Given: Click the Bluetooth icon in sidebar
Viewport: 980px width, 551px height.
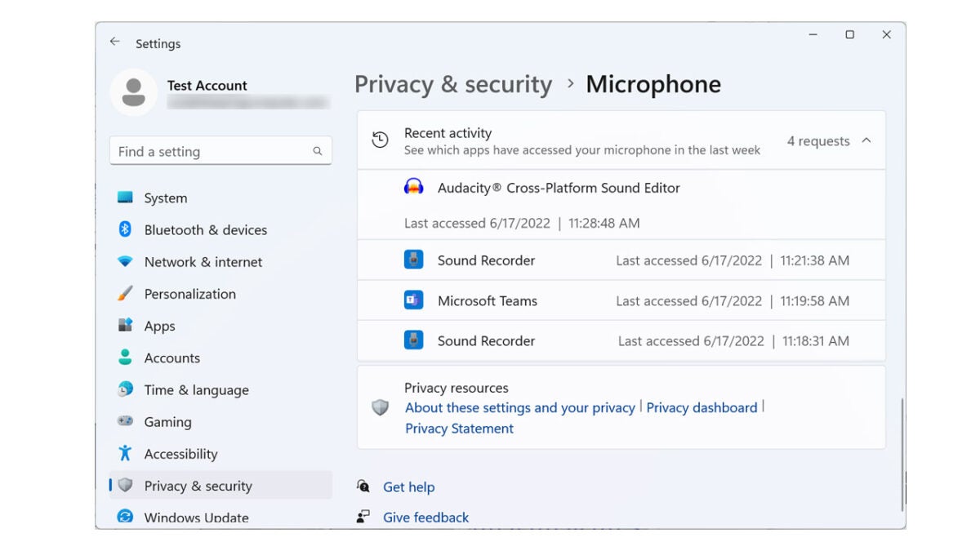Looking at the screenshot, I should [125, 229].
